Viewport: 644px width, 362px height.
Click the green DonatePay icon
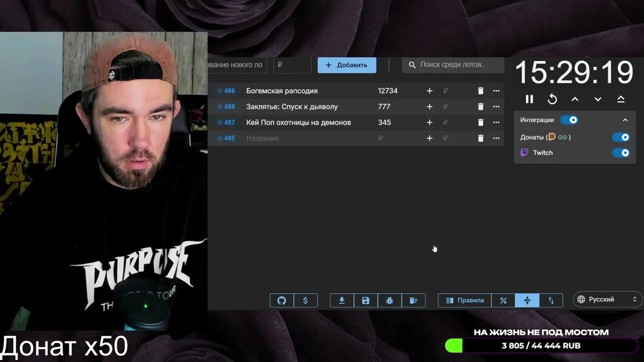point(562,137)
